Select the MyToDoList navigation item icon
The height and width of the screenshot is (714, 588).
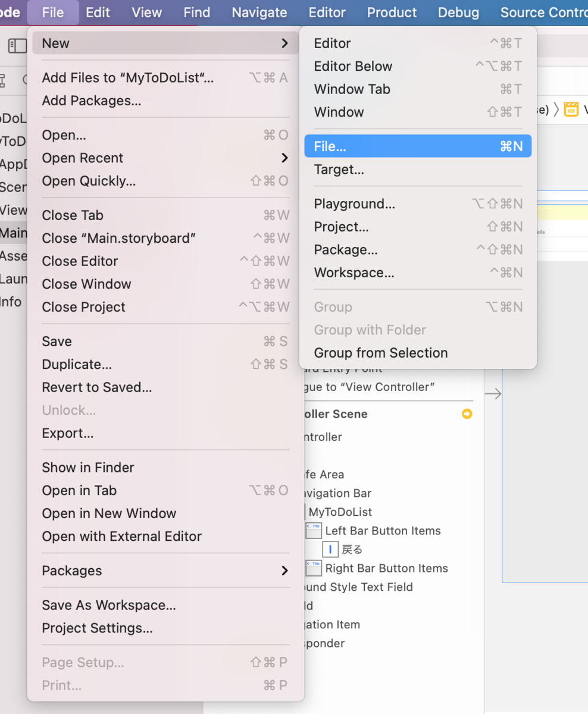305,512
